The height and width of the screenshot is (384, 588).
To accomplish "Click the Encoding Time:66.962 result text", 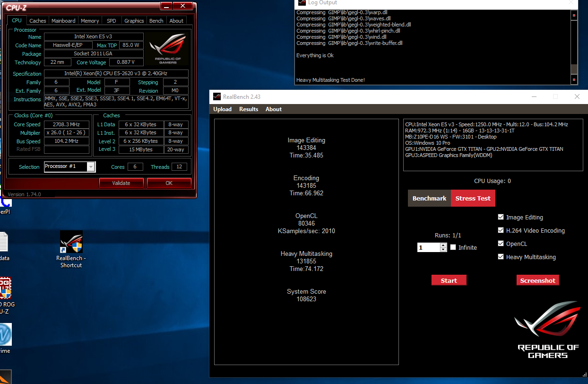I will pos(306,193).
